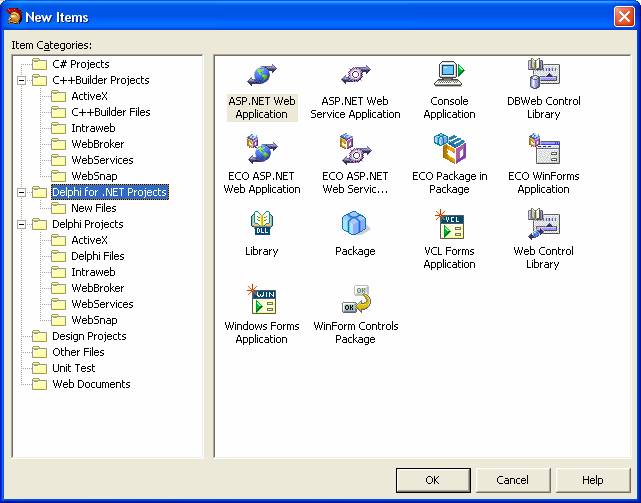Screen dimensions: 641x503
Task: Open New Files folder
Action: (94, 208)
